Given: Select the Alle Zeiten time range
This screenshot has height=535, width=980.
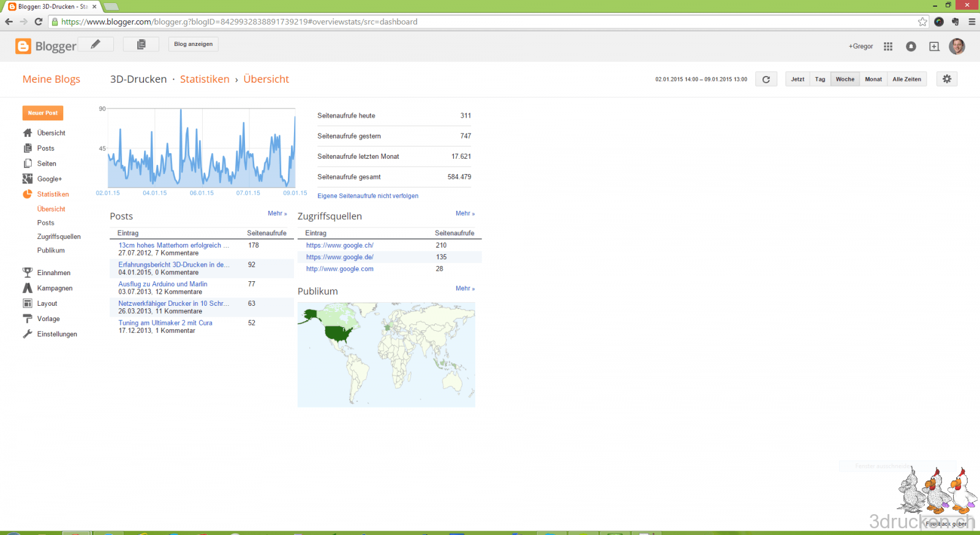Looking at the screenshot, I should click(x=907, y=79).
